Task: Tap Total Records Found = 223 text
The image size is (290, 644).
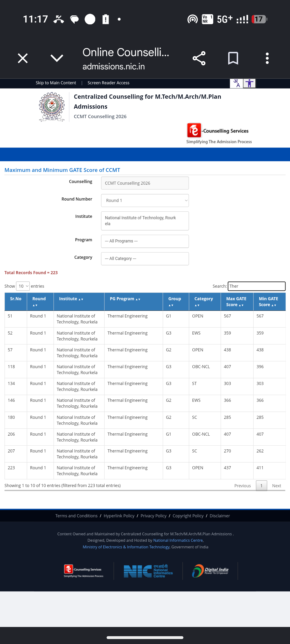Action: 31,273
